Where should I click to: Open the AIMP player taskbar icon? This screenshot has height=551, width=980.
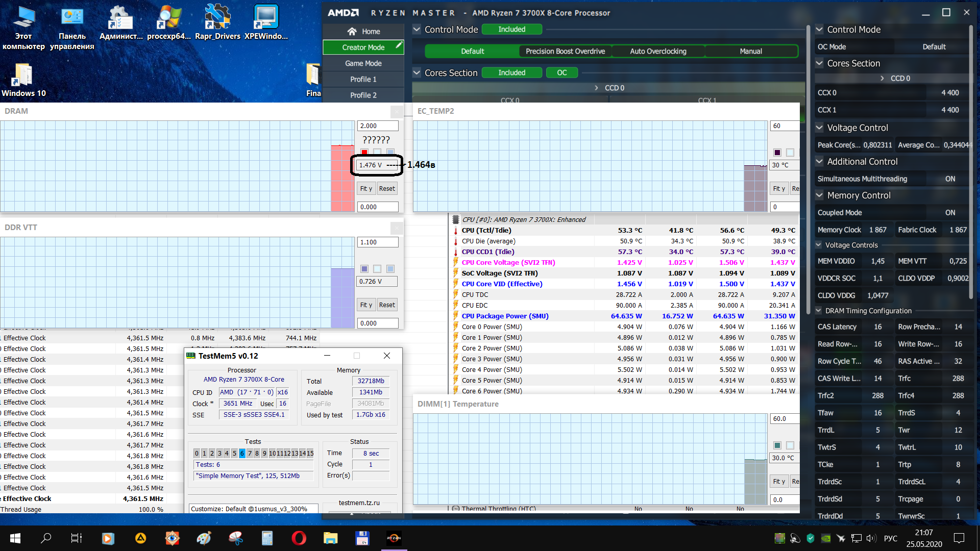pyautogui.click(x=140, y=538)
